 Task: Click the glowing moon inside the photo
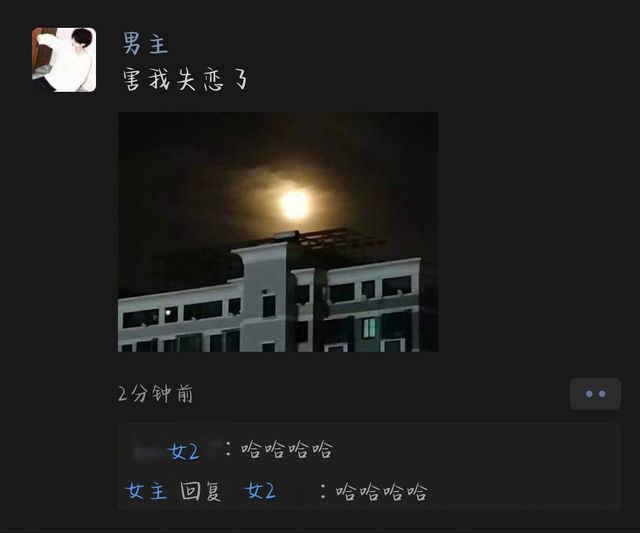(x=295, y=204)
